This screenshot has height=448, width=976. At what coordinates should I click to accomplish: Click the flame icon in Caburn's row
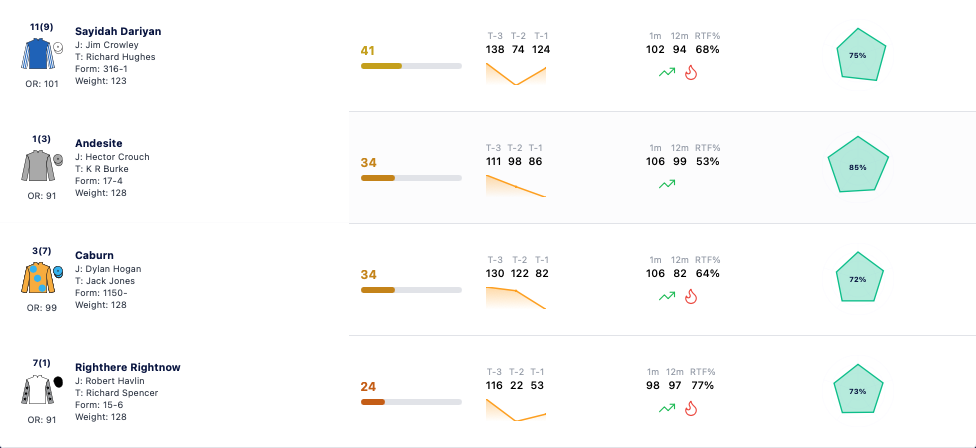pos(690,296)
